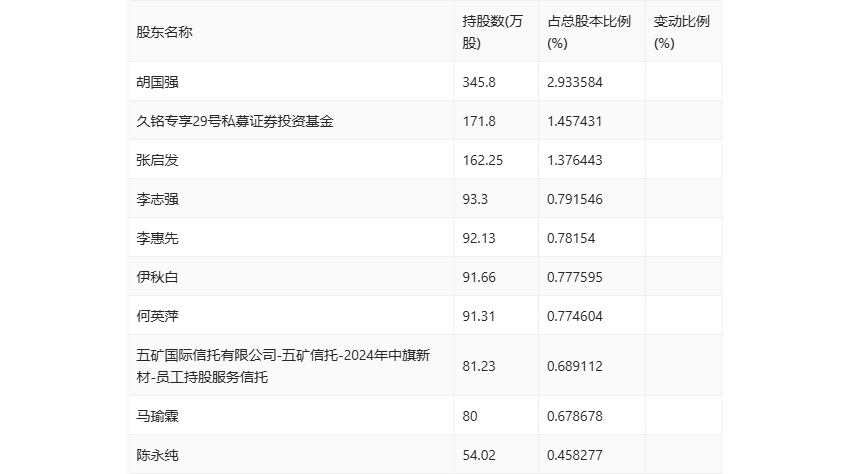The image size is (850, 474).
Task: Select the 171.8 holding value
Action: (x=479, y=121)
